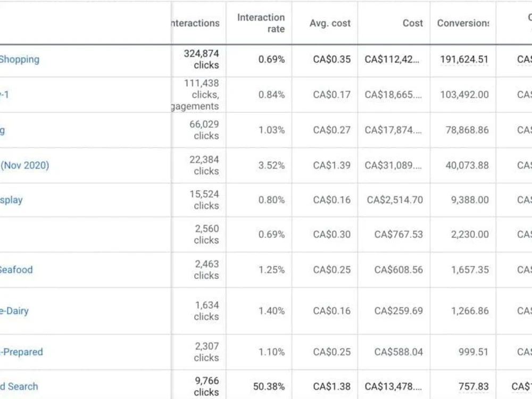Select the 191,624.51 conversions value

pyautogui.click(x=464, y=60)
